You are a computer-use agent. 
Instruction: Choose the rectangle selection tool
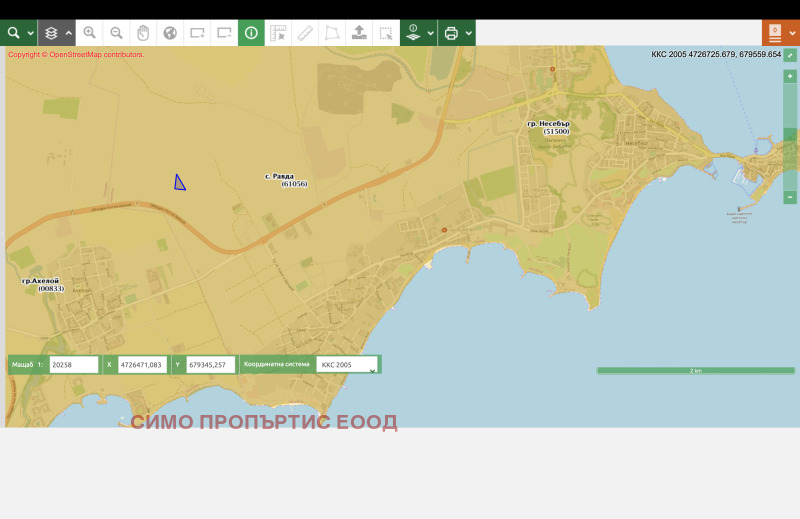coord(386,33)
